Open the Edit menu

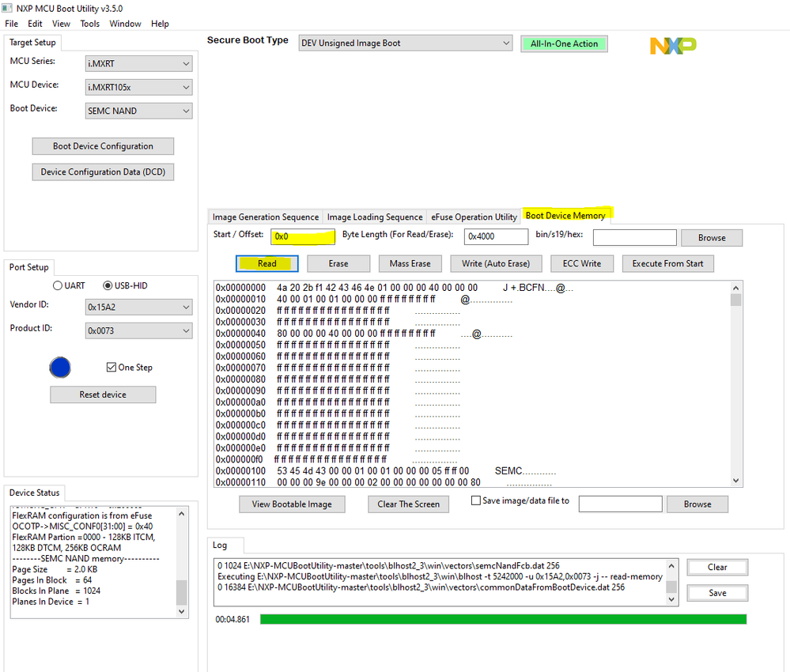tap(35, 24)
